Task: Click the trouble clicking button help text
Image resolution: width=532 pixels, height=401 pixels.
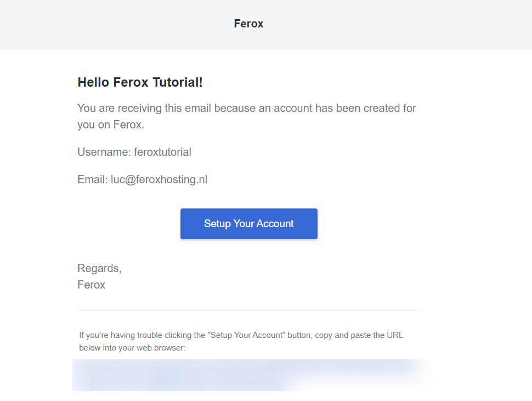Action: (241, 341)
